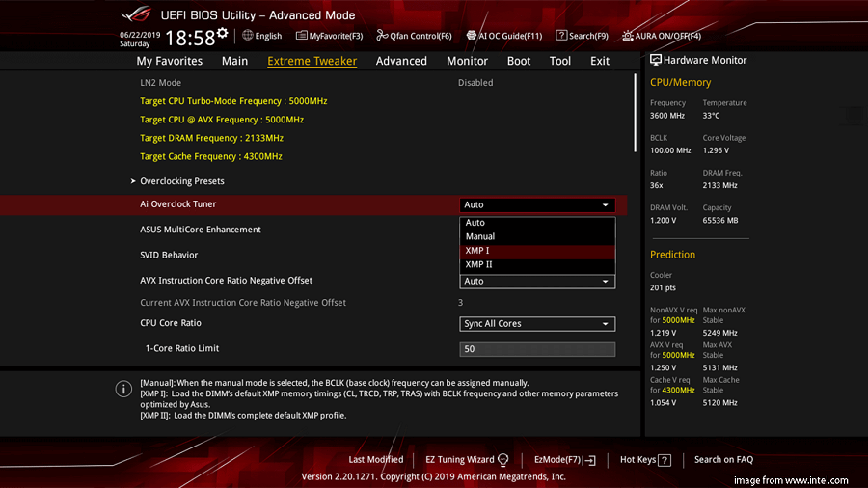The width and height of the screenshot is (868, 488).
Task: Open Ai Overclock Tuner dropdown
Action: 537,204
